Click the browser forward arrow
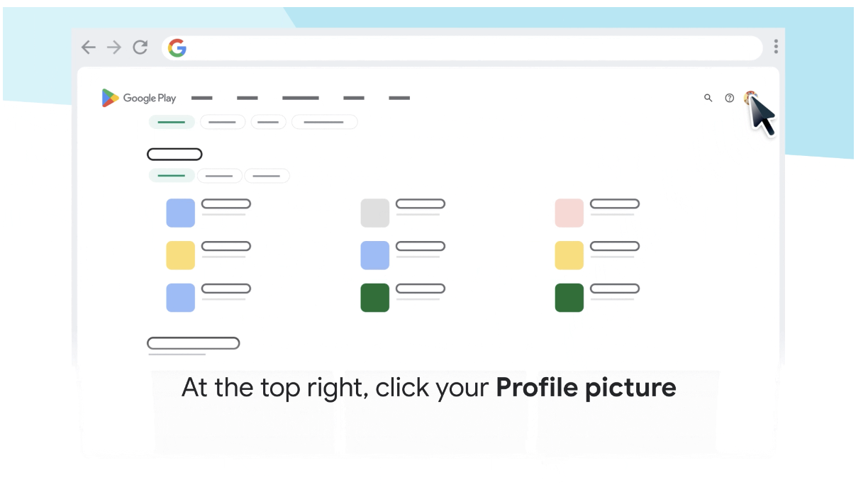The height and width of the screenshot is (499, 868). click(x=113, y=47)
